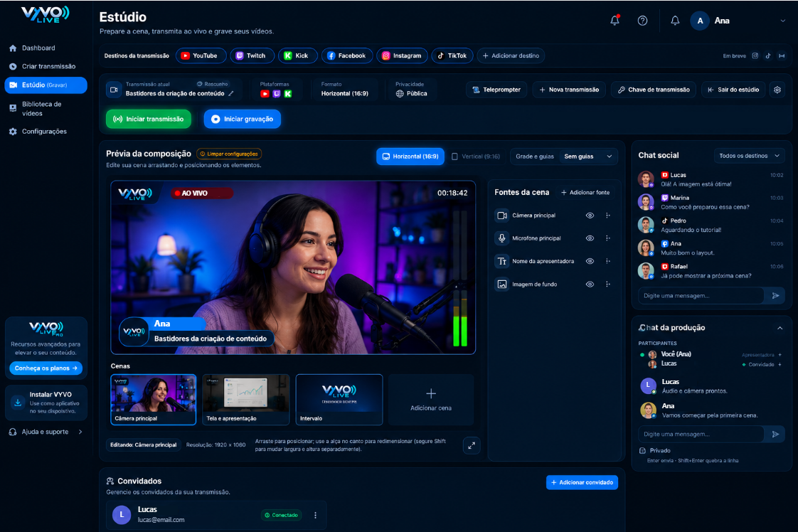Click the Imagem de fundo image icon
This screenshot has height=532, width=798.
coord(502,284)
